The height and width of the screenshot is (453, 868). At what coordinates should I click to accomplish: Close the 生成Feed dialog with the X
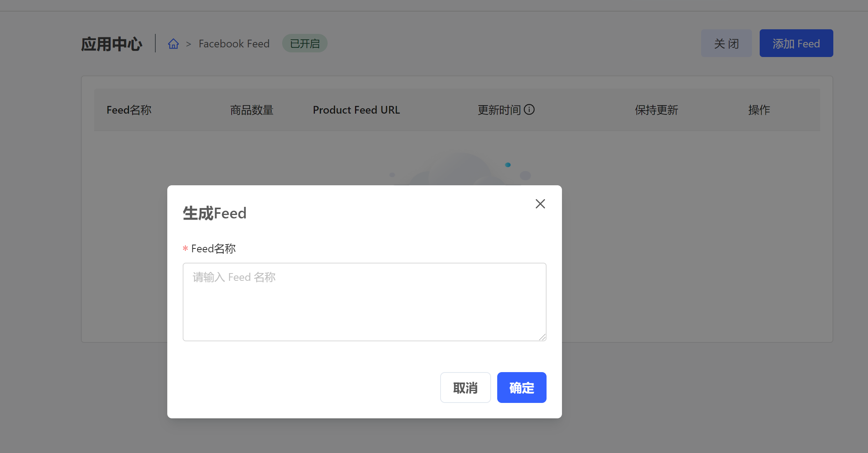click(540, 204)
